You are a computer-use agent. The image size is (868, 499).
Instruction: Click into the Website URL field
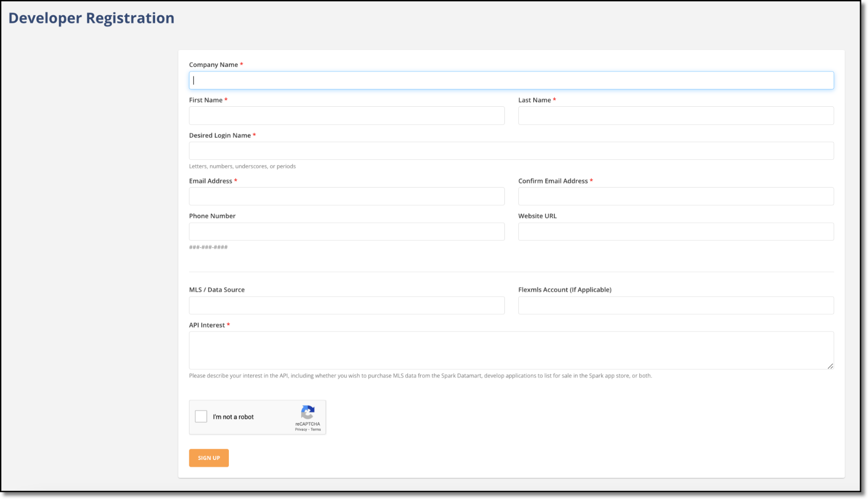tap(676, 232)
